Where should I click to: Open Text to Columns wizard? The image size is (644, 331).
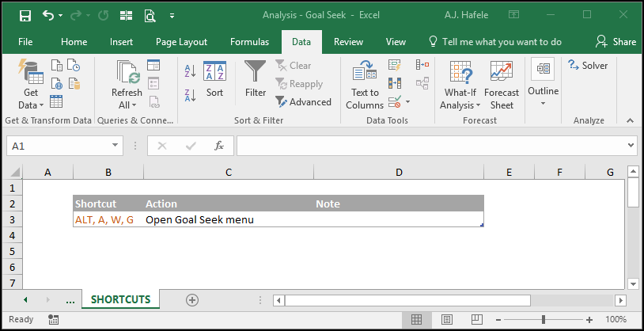pos(365,85)
